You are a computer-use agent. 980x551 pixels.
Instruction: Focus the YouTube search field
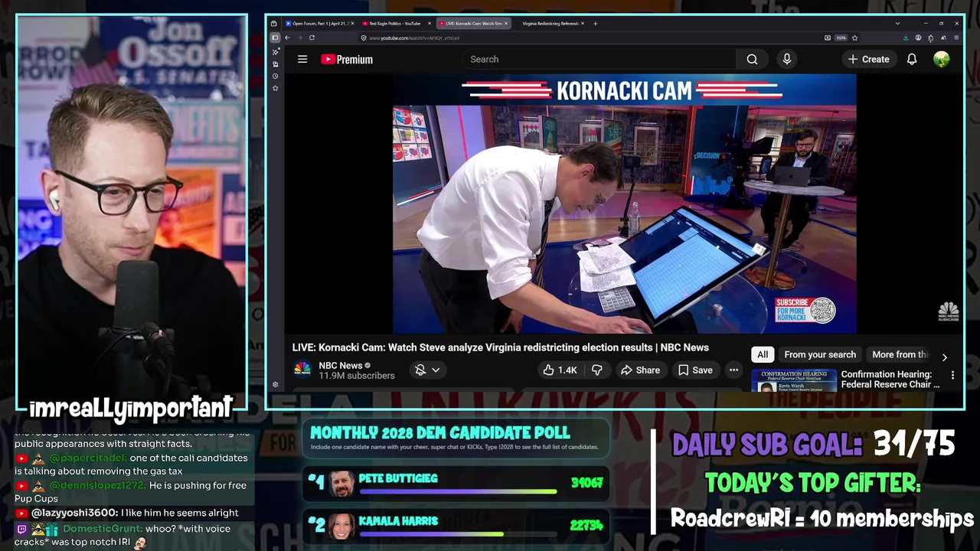pos(599,59)
